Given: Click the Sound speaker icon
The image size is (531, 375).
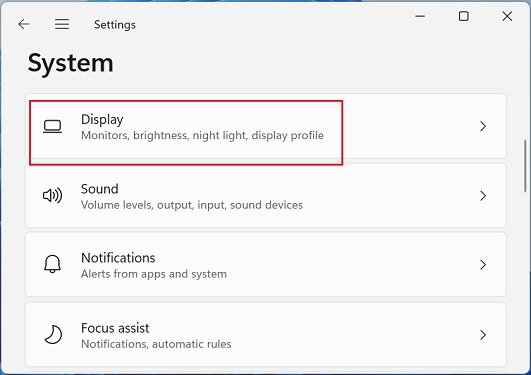Looking at the screenshot, I should tap(52, 195).
